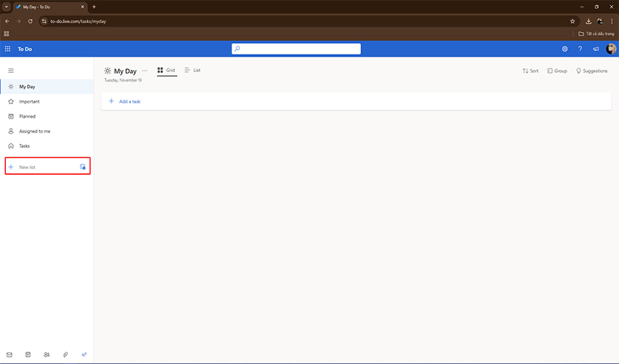Open People from the bottom sidebar

[x=47, y=355]
